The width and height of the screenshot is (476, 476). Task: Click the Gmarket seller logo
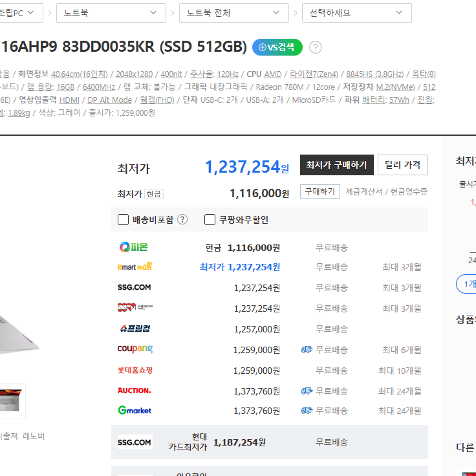point(135,411)
